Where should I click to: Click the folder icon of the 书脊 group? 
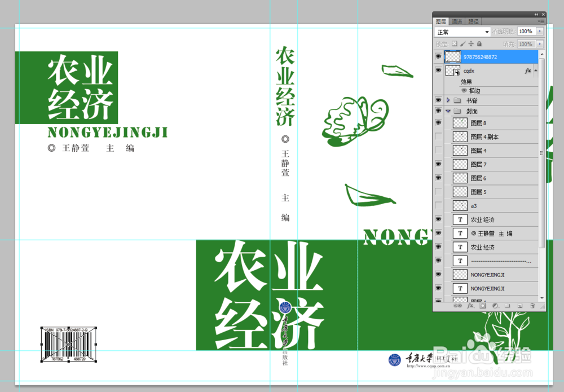(457, 100)
